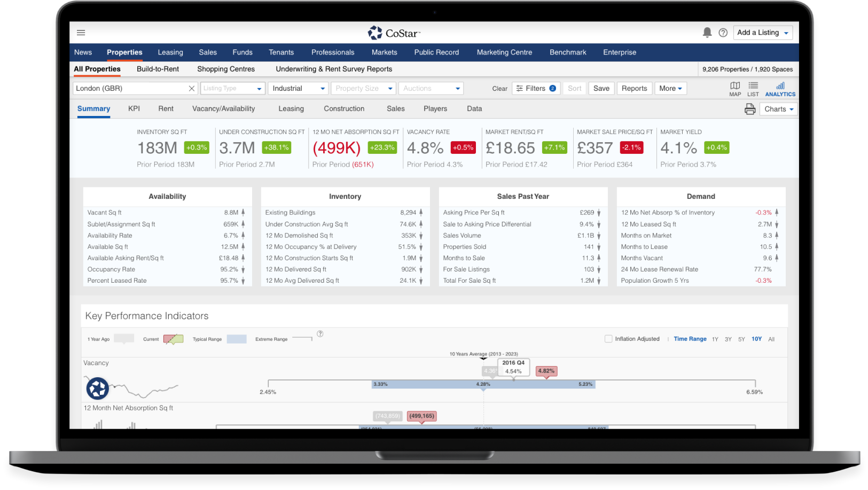
Task: Click trend arrow beside Total For Sale Sq ft
Action: pyautogui.click(x=599, y=281)
